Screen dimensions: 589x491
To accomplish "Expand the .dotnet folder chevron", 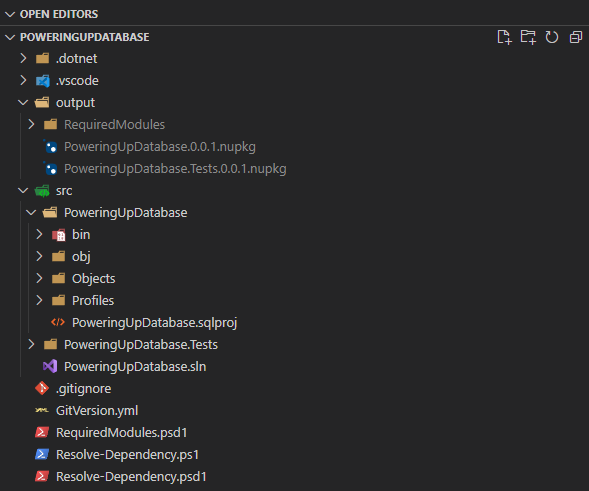I will pos(23,58).
